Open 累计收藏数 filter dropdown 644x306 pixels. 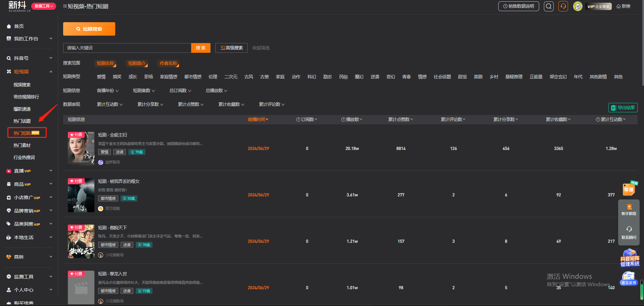(231, 104)
